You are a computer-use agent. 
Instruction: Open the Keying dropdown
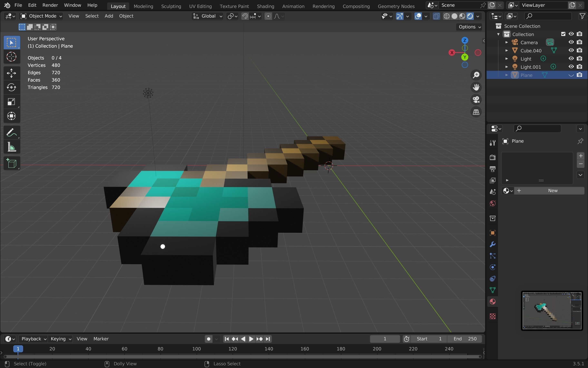point(61,339)
